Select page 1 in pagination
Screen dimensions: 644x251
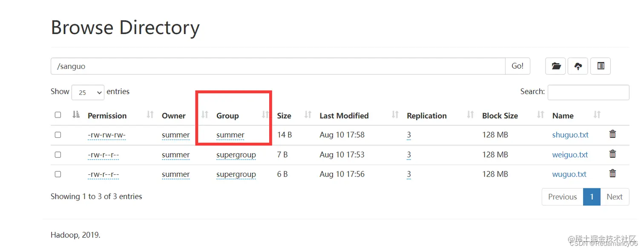(592, 197)
